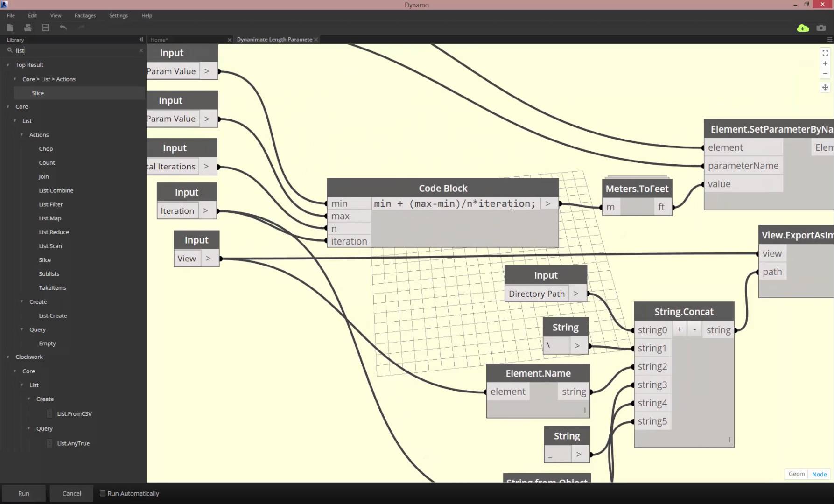Open the package download cloud icon
This screenshot has width=834, height=504.
(x=803, y=28)
